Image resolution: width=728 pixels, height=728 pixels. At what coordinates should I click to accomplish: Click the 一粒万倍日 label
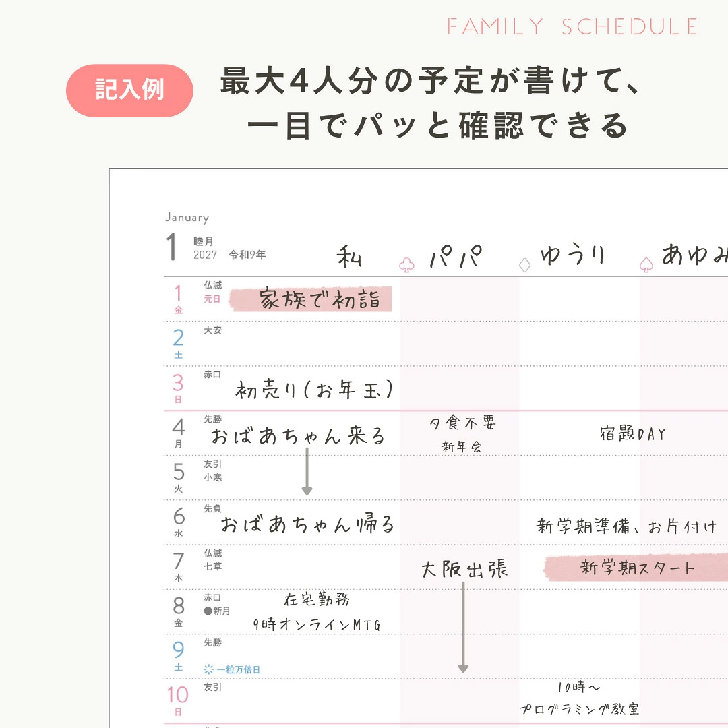tap(238, 669)
